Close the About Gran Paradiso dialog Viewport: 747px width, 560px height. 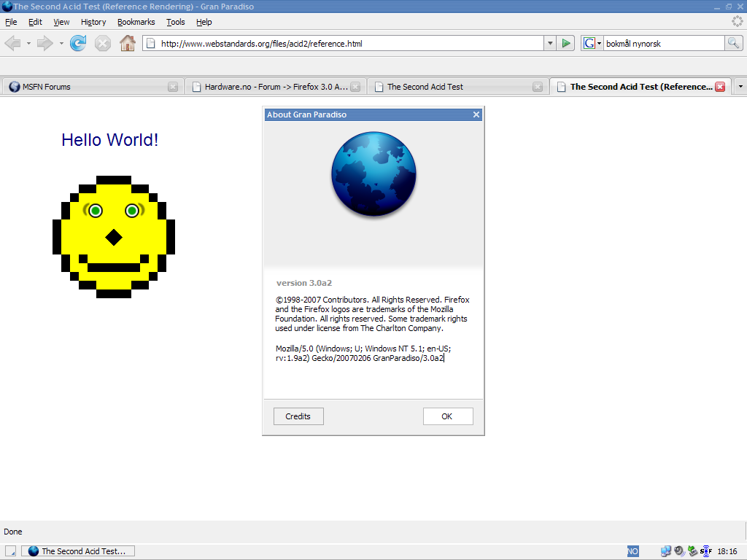click(x=476, y=114)
